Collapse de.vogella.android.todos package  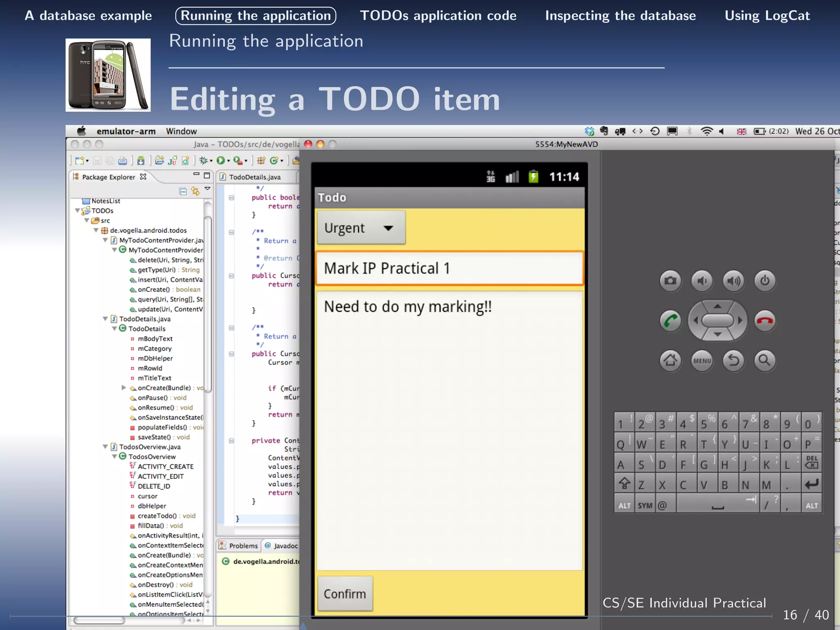click(96, 230)
